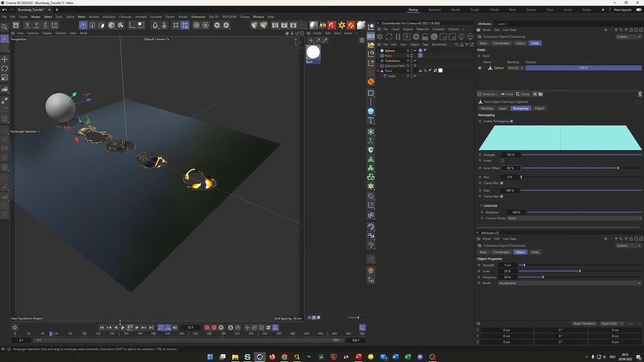Click Render to Picture Viewer icon

pyautogui.click(x=284, y=25)
